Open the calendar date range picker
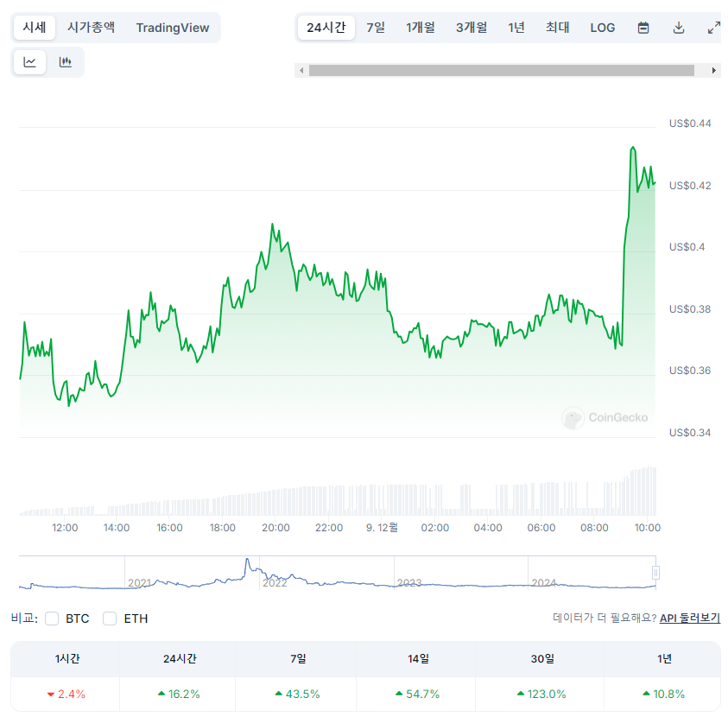Viewport: 728px width, 717px height. (x=643, y=28)
